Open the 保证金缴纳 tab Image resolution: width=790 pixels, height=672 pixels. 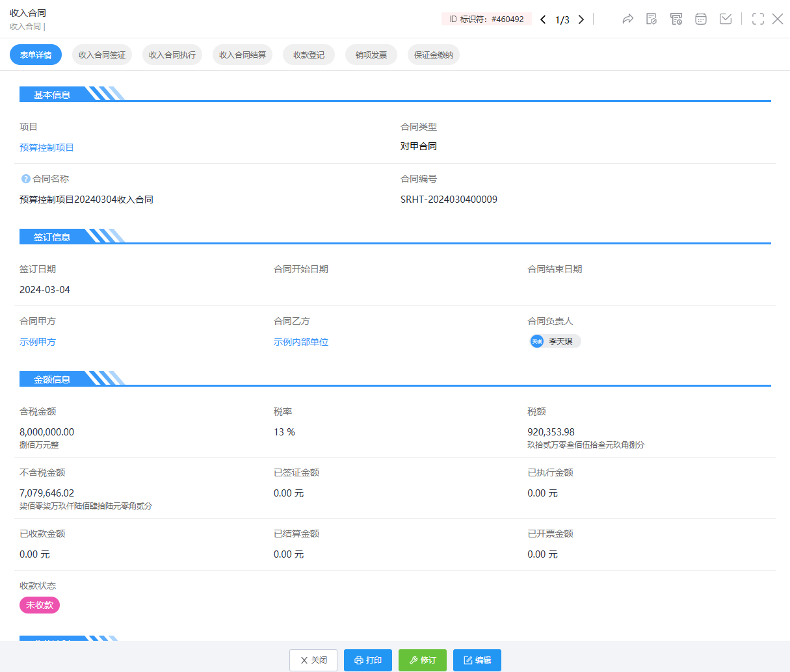(434, 55)
